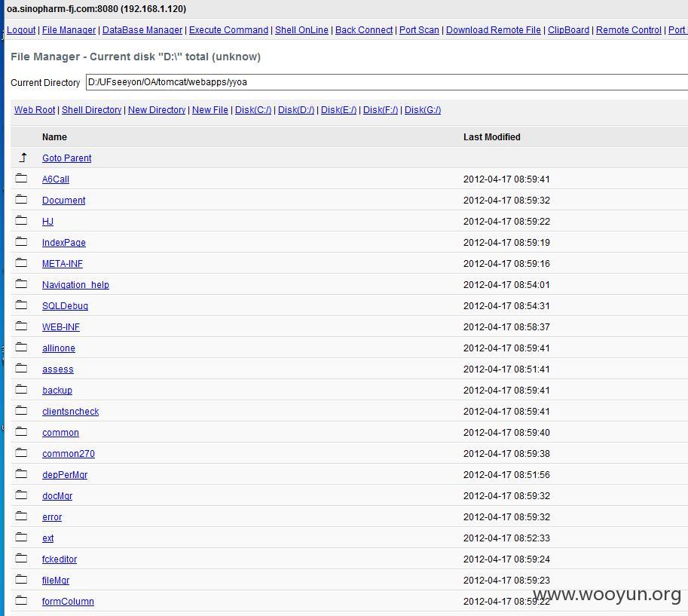Click the Last Modified column header
688x616 pixels.
(492, 137)
